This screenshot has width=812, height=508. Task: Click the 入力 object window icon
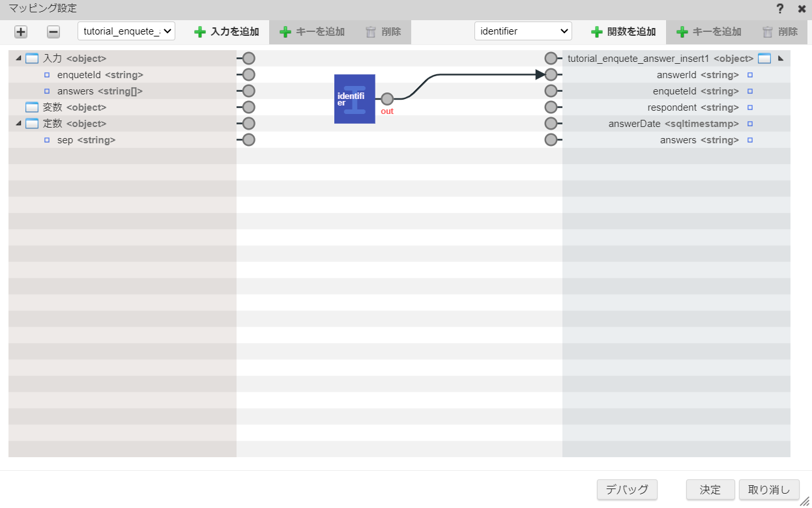[x=32, y=59]
